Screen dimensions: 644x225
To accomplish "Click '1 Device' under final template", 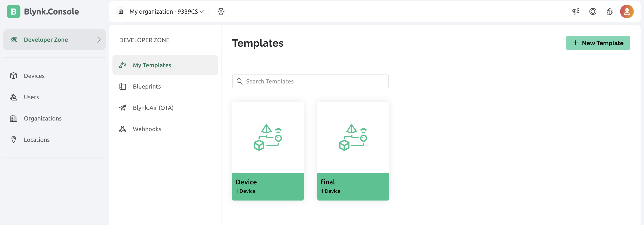I will pos(331,191).
